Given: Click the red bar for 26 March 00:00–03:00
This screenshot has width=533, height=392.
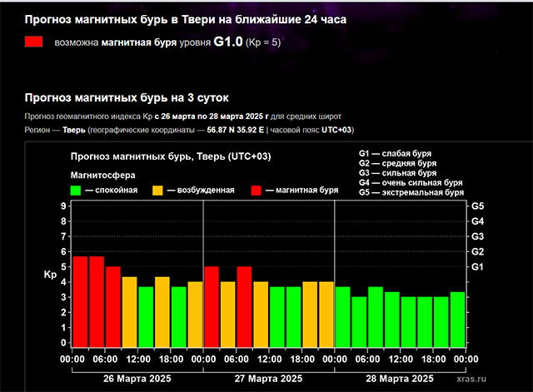Looking at the screenshot, I should pos(80,301).
